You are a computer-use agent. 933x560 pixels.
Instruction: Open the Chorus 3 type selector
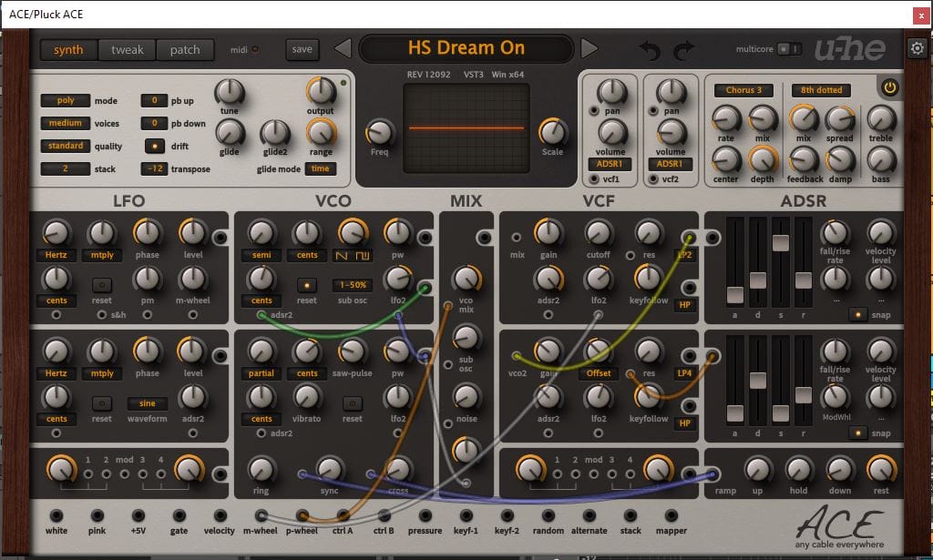click(x=743, y=90)
